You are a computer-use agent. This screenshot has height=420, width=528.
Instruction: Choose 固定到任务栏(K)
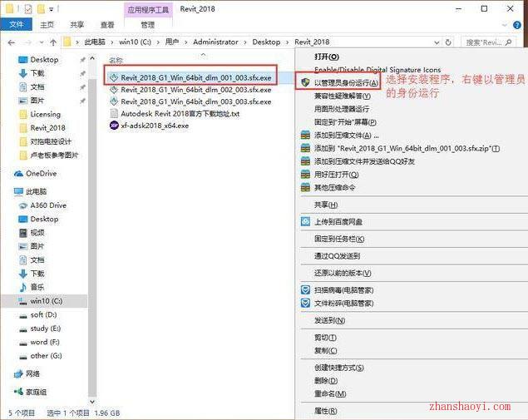point(339,239)
